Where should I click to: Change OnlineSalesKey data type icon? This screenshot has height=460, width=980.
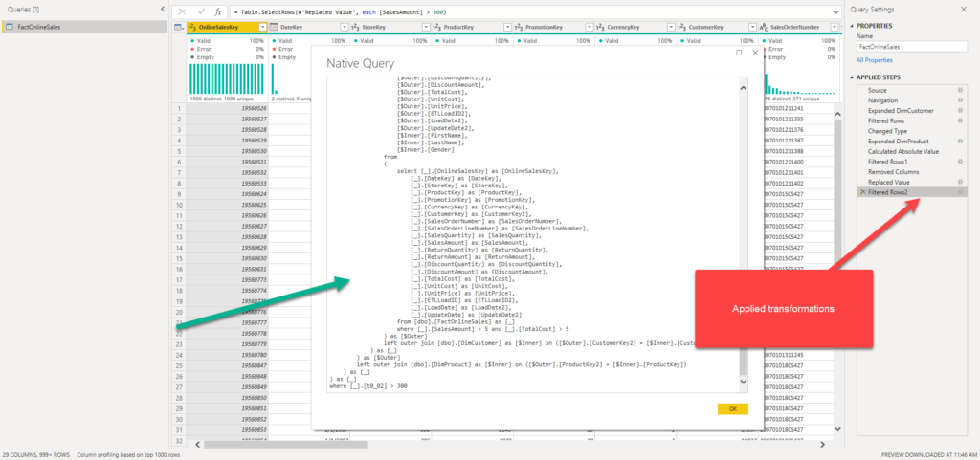point(192,28)
